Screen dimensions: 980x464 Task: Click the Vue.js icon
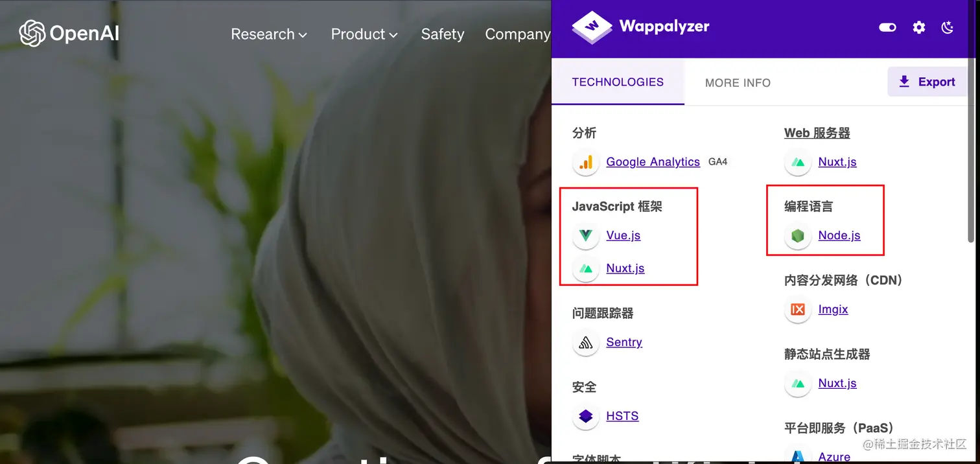tap(586, 235)
